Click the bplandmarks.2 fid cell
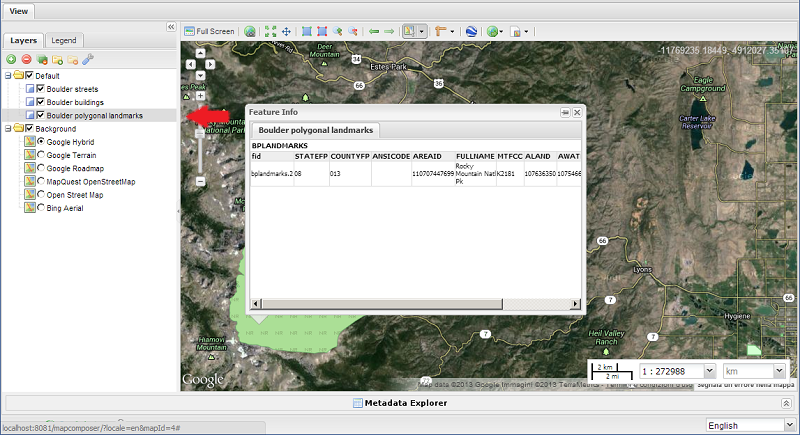The height and width of the screenshot is (435, 800). [272, 174]
